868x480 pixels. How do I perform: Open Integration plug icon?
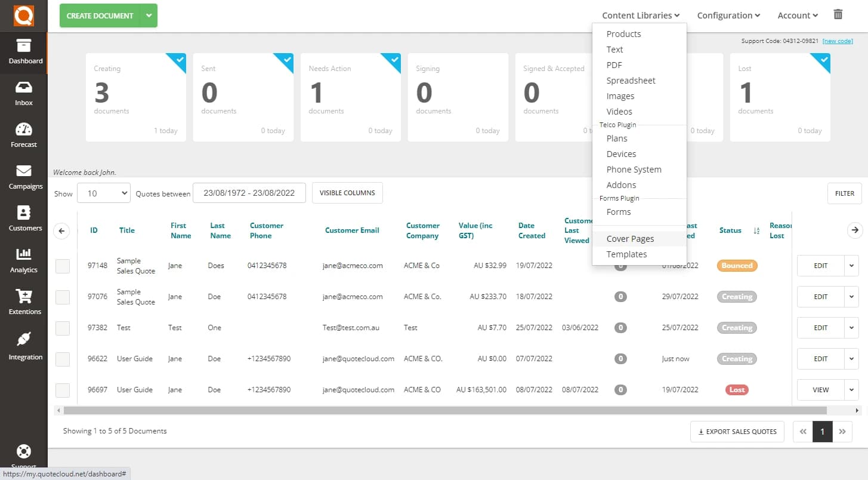click(x=24, y=340)
